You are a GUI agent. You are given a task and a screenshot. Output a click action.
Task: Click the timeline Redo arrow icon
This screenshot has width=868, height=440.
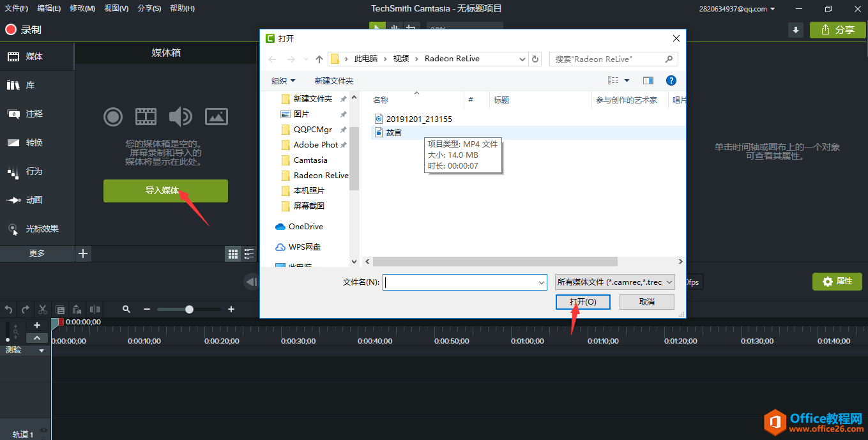(26, 309)
